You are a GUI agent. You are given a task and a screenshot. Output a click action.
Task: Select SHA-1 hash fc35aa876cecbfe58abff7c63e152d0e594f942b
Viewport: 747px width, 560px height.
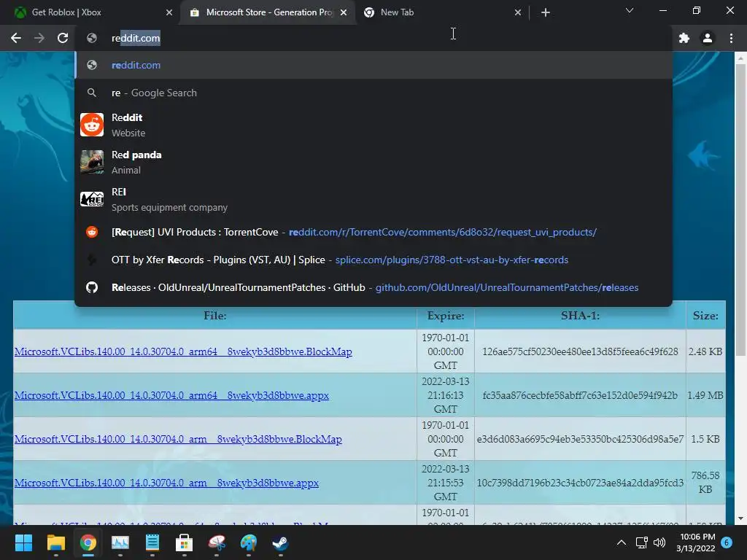click(x=580, y=395)
